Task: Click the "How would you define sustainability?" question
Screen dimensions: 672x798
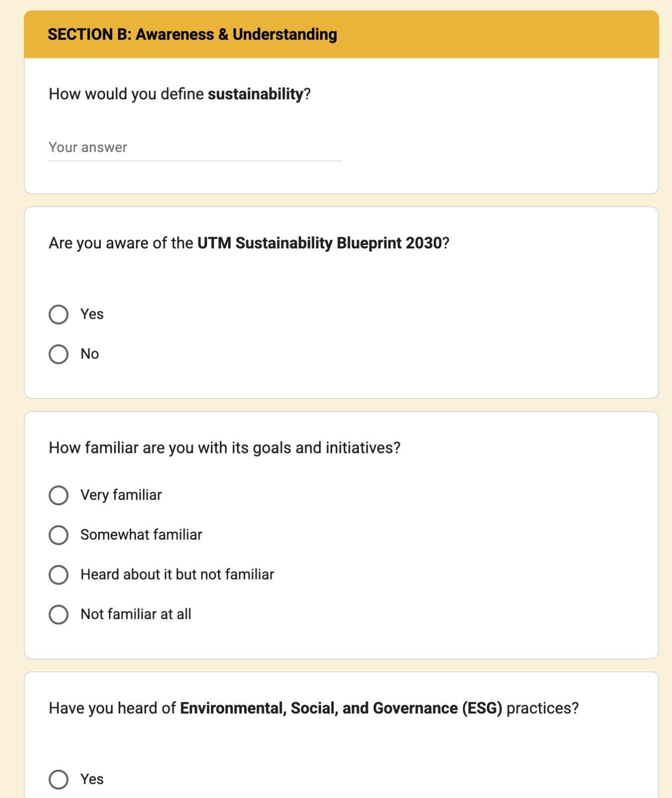Action: pyautogui.click(x=179, y=94)
